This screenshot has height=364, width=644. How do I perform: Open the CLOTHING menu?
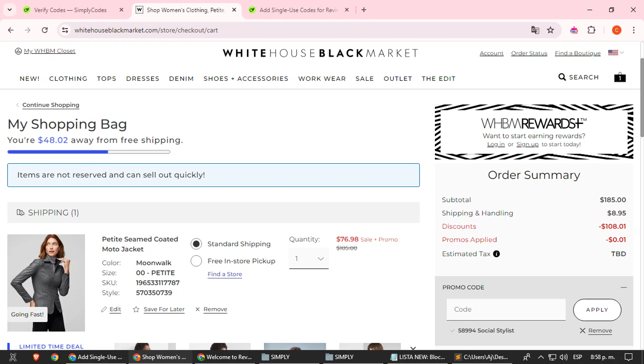pyautogui.click(x=68, y=79)
